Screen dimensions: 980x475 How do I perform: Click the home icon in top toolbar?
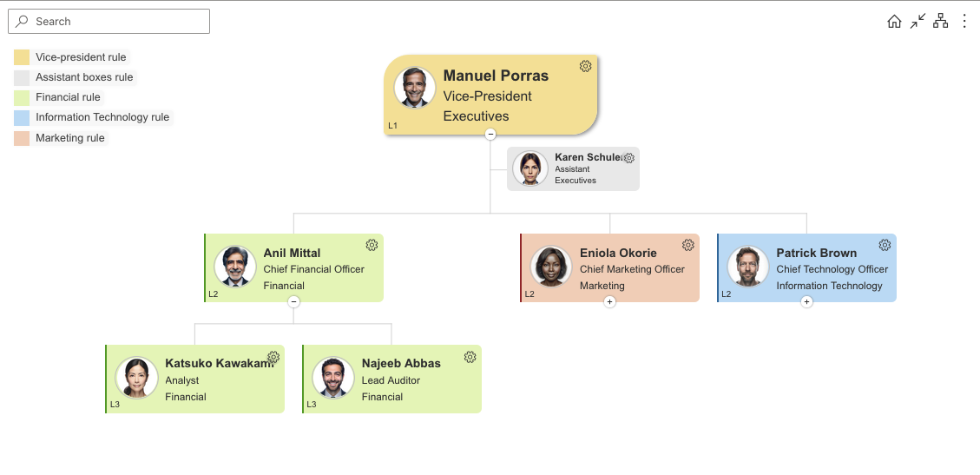894,22
